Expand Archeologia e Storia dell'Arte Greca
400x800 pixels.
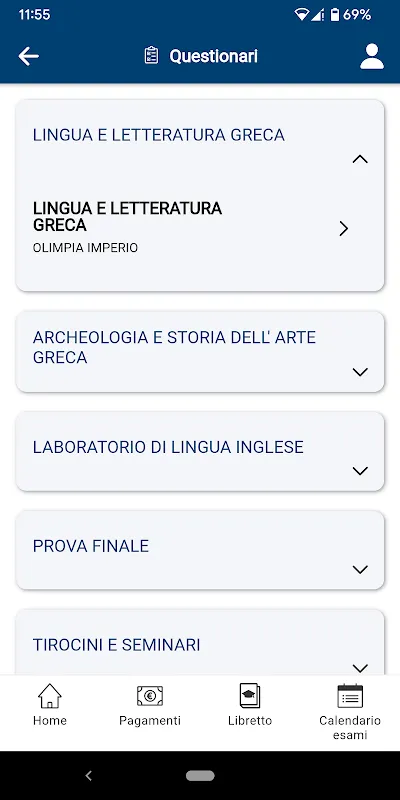[x=360, y=372]
